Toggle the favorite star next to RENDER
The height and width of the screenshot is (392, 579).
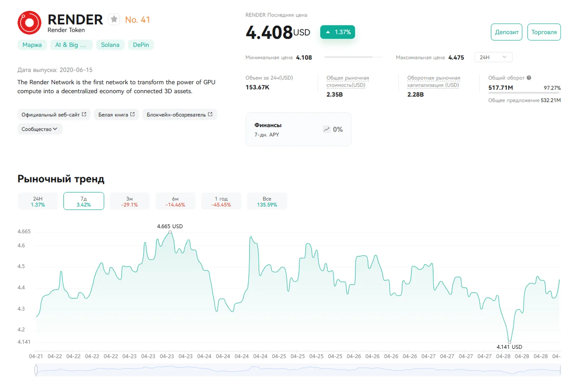(114, 19)
